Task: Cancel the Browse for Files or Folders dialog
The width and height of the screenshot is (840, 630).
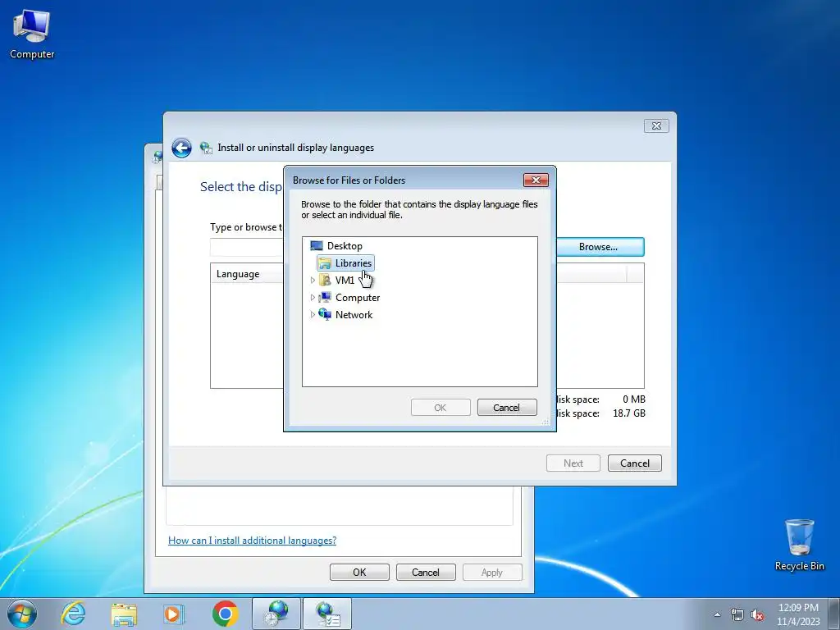Action: click(x=507, y=408)
